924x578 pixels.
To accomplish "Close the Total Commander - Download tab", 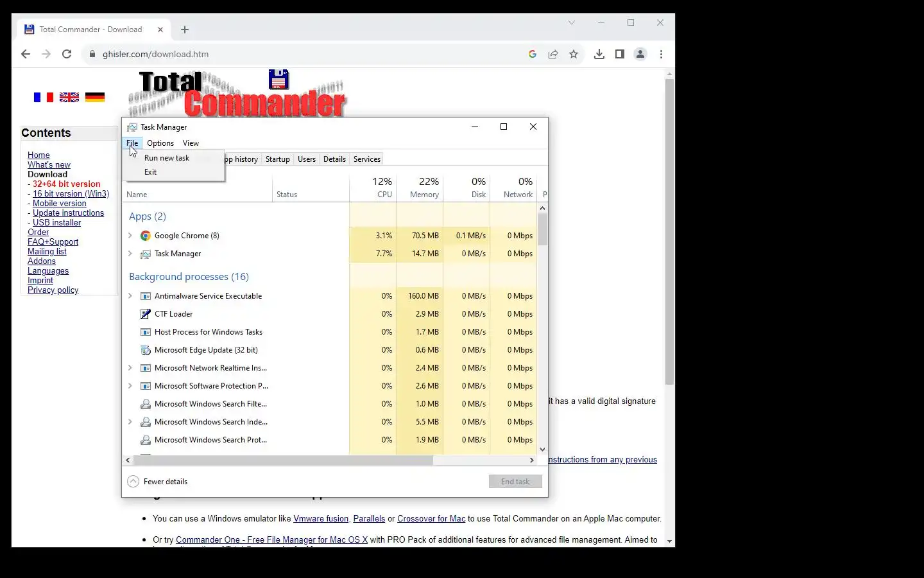I will point(160,30).
